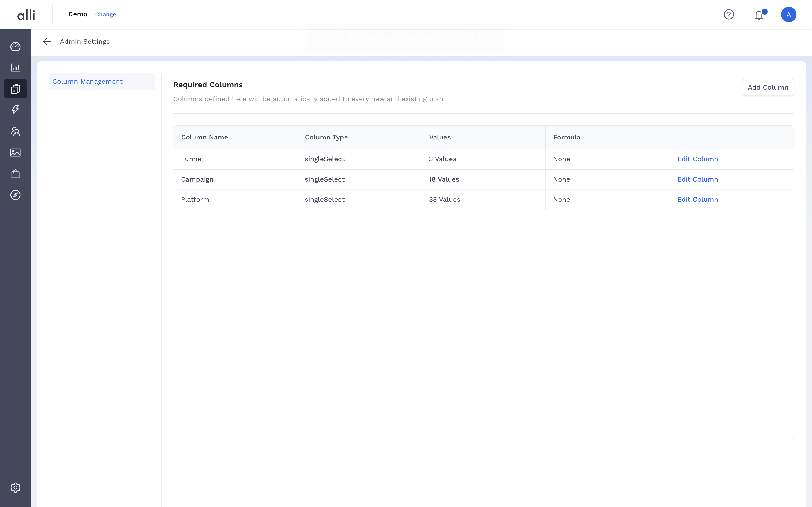The image size is (812, 507).
Task: Click the Add Column button
Action: pos(767,87)
